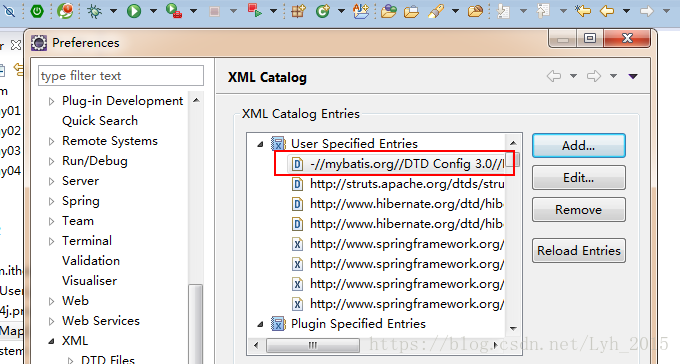This screenshot has width=680, height=364.
Task: Open the New Java Class dropdown arrow
Action: point(341,11)
